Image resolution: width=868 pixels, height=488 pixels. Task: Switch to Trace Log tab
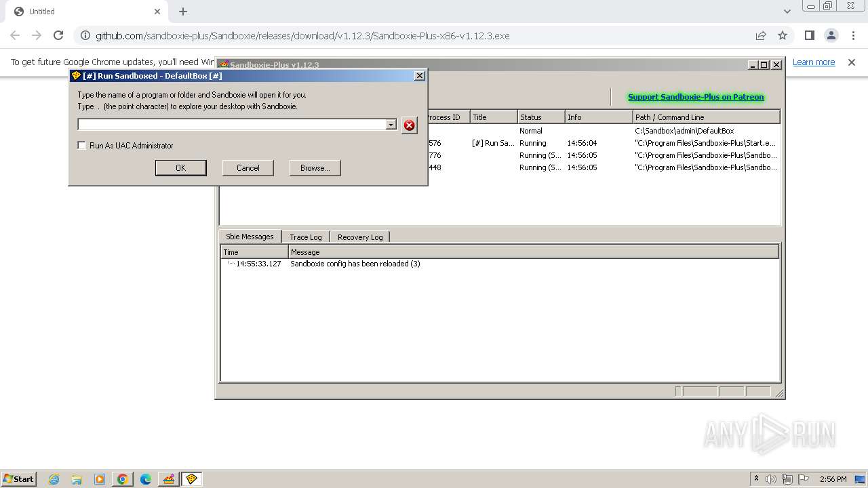click(305, 237)
